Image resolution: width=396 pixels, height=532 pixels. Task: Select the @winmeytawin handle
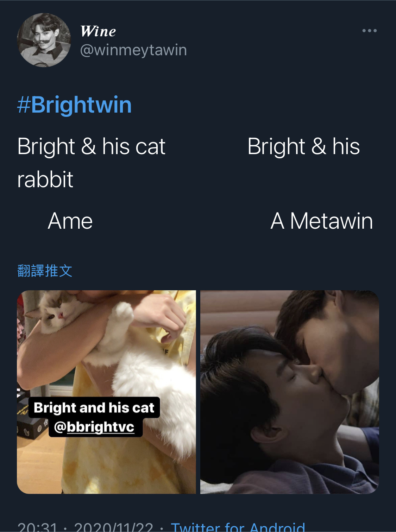point(133,50)
